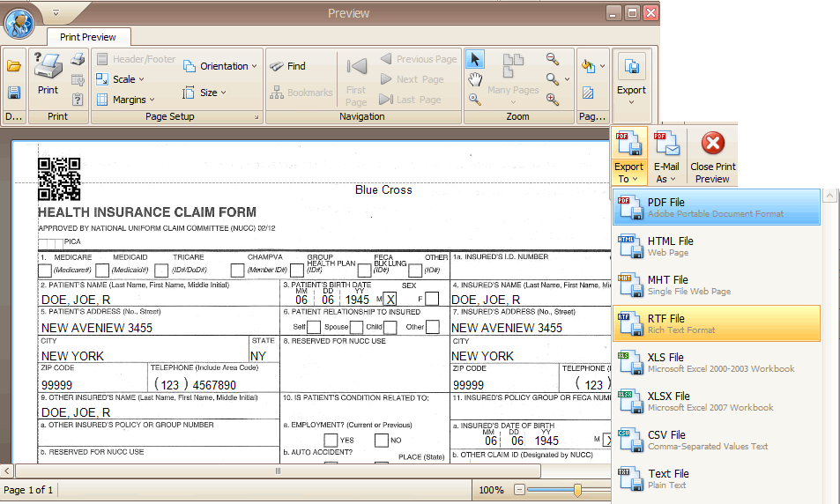
Task: Click the sex F checkbox
Action: (432, 299)
